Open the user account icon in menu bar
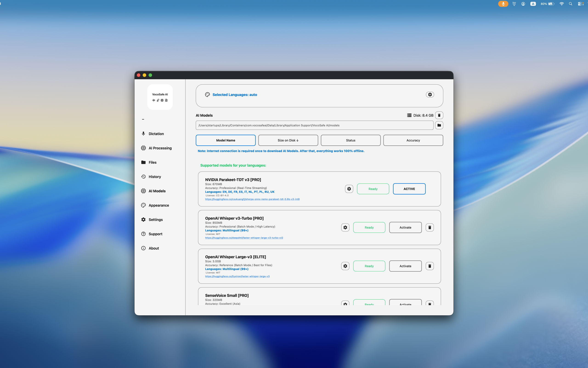 [523, 4]
